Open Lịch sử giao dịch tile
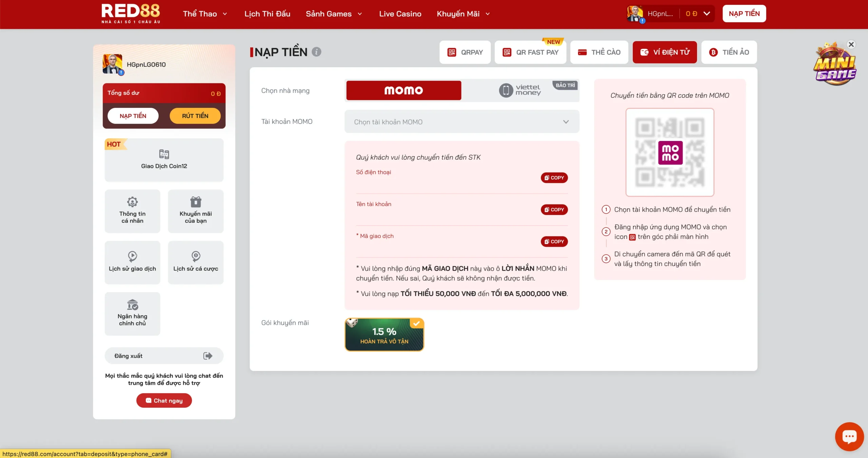Viewport: 868px width, 458px height. click(x=132, y=262)
